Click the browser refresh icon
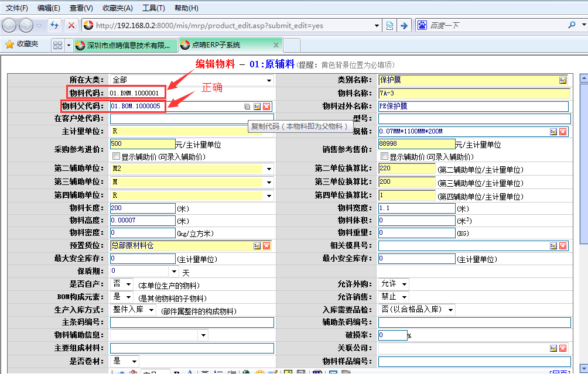The height and width of the screenshot is (374, 588). (54, 25)
